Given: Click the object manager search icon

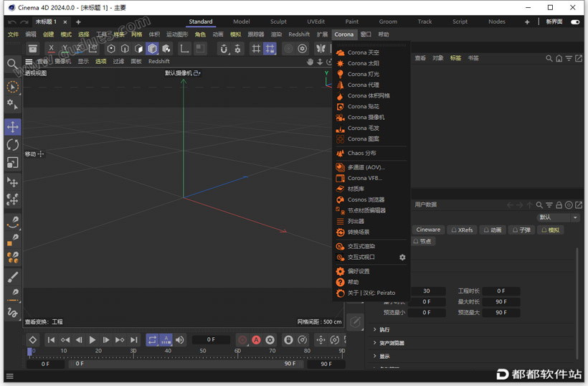Looking at the screenshot, I should click(x=549, y=59).
